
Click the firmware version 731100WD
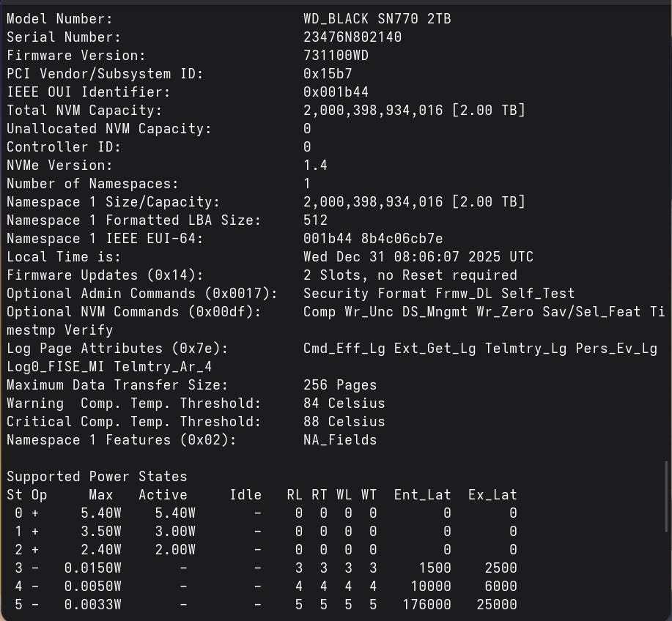[336, 56]
